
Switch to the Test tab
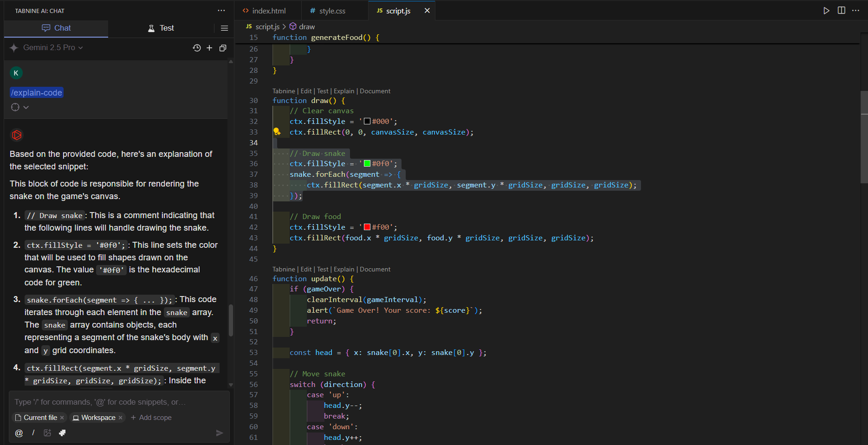[161, 28]
